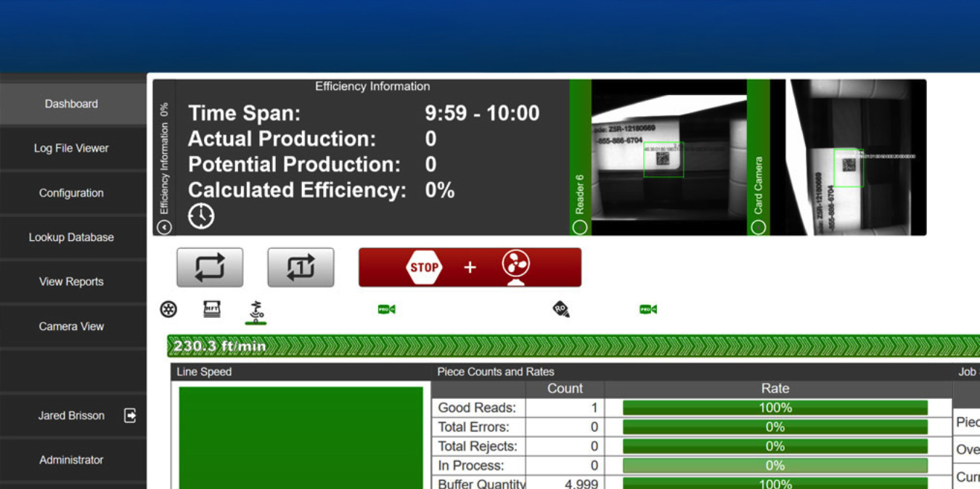Click the red Stop plus fan button
Screen dimensions: 980x489
[x=470, y=267]
